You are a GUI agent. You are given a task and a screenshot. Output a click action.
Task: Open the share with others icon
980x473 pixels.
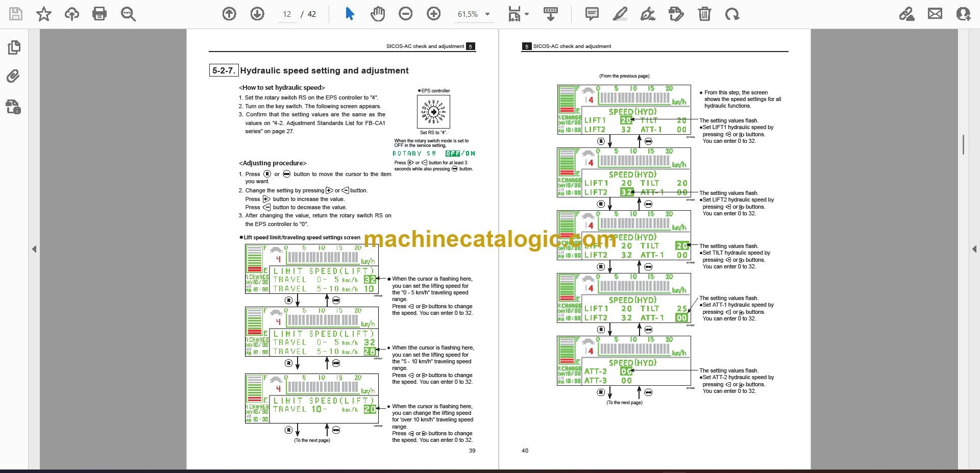point(963,14)
